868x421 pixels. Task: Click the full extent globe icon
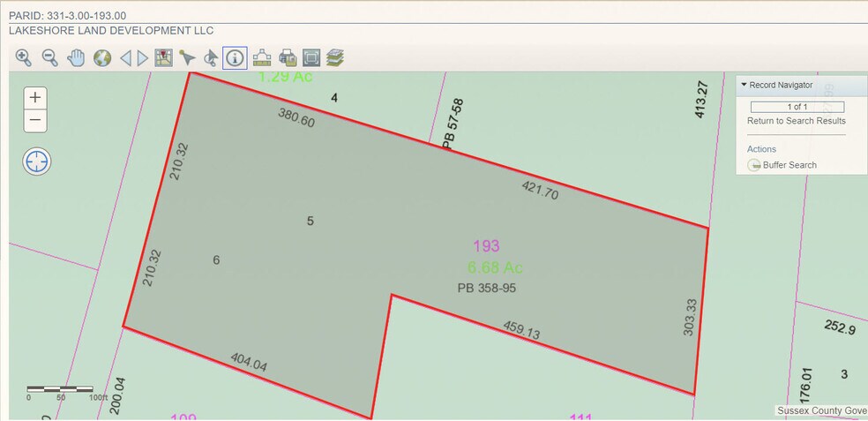[x=102, y=58]
